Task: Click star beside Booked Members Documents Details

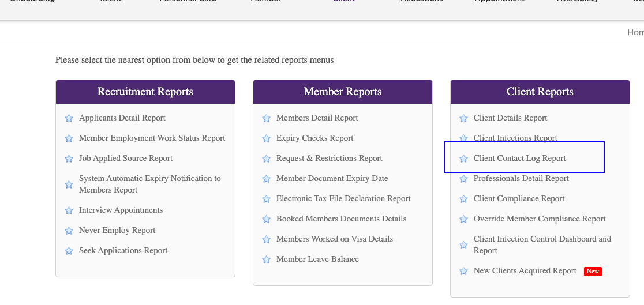Action: 266,219
